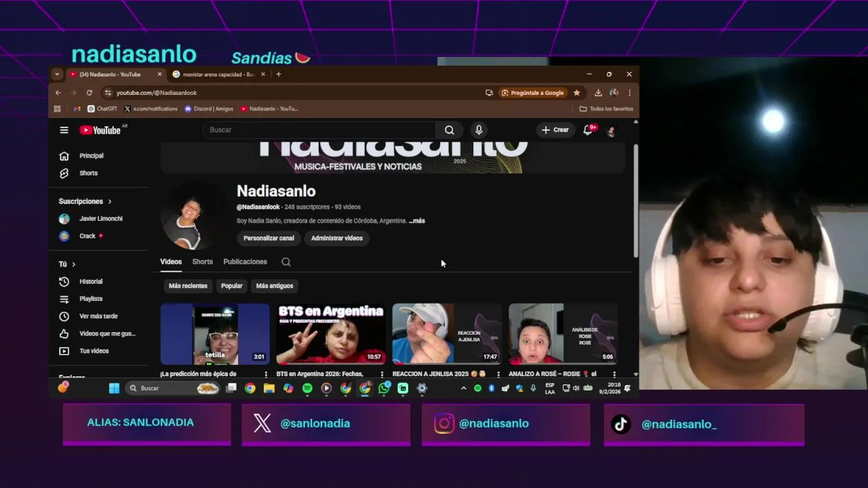Open new browser tab with plus
868x488 pixels.
pos(279,75)
